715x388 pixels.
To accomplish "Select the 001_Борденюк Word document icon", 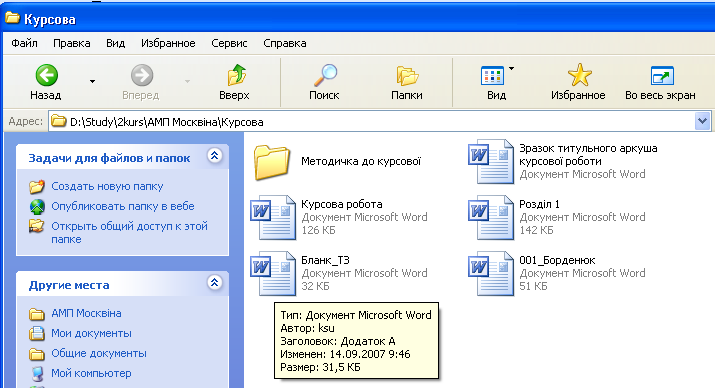I will click(x=491, y=273).
